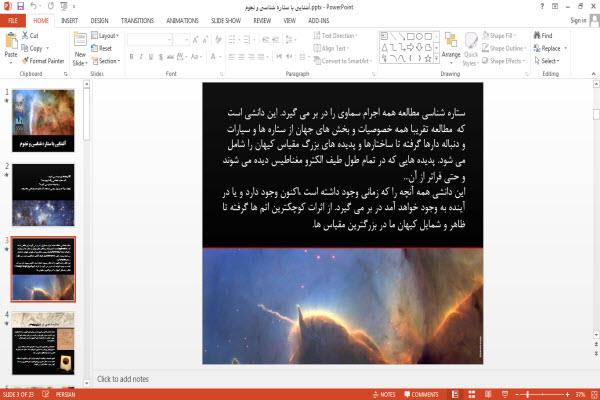Viewport: 600px width, 400px height.
Task: Switch to the ANIMATIONS tab
Action: click(x=182, y=21)
